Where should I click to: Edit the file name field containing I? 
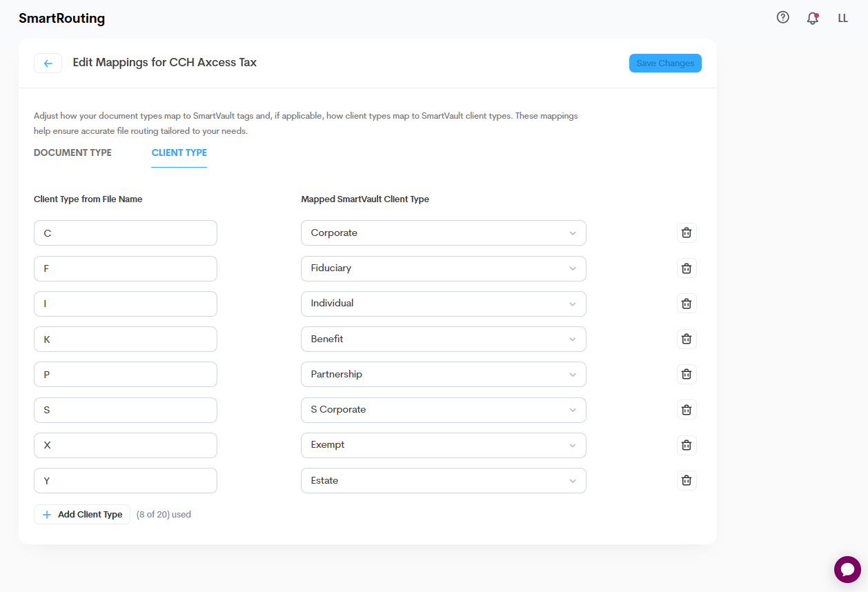coord(126,304)
